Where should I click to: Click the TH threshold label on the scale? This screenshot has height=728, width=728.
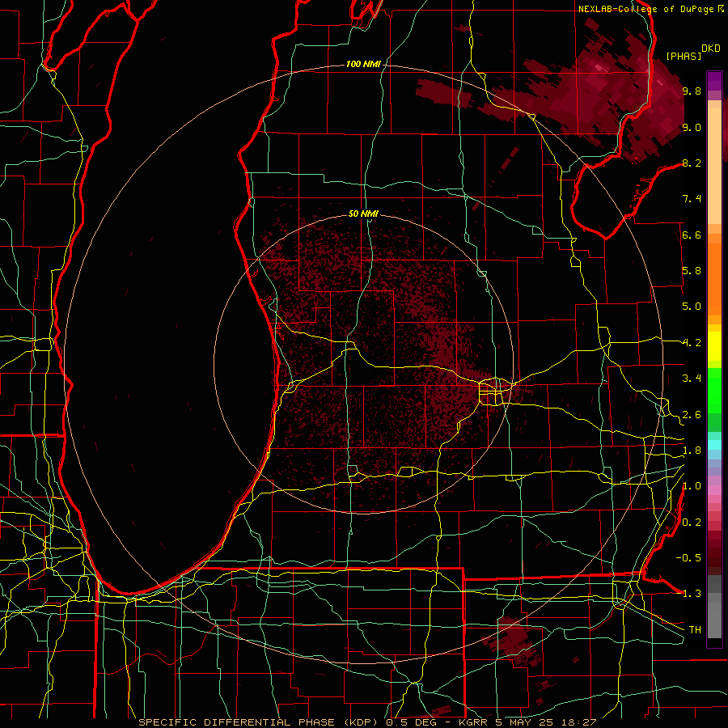(695, 629)
